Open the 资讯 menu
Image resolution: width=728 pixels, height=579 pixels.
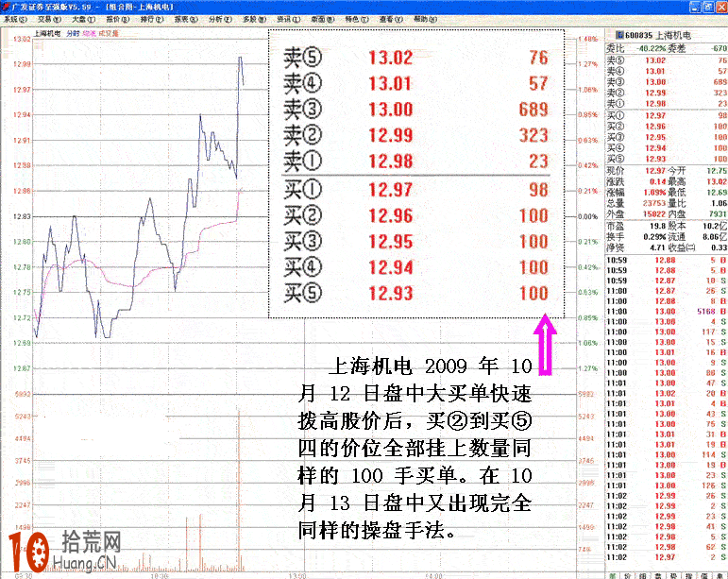(x=285, y=18)
